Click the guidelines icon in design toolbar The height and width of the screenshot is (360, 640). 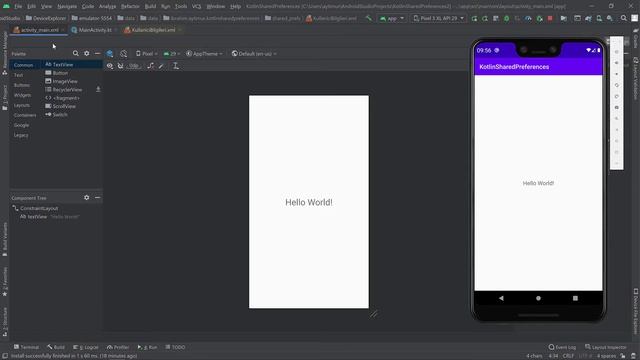[x=176, y=66]
